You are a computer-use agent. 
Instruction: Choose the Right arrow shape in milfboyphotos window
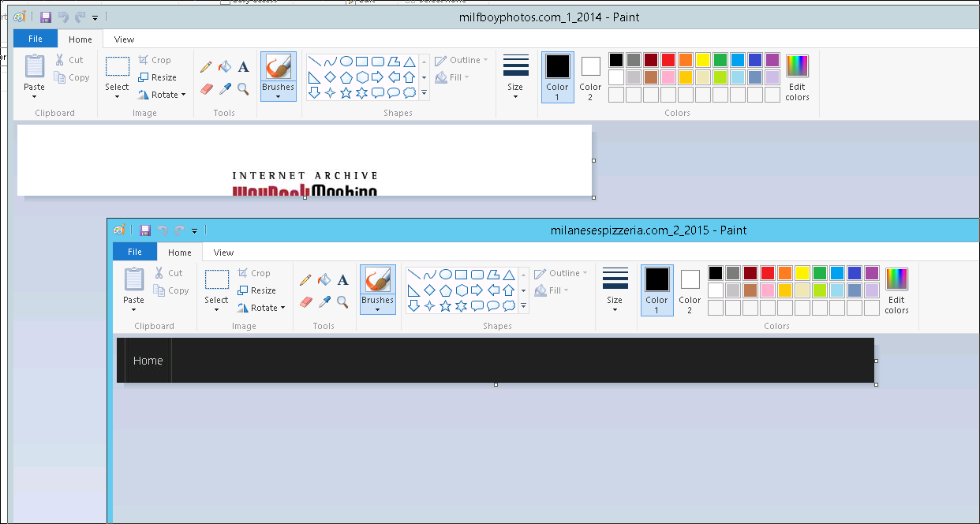(377, 77)
